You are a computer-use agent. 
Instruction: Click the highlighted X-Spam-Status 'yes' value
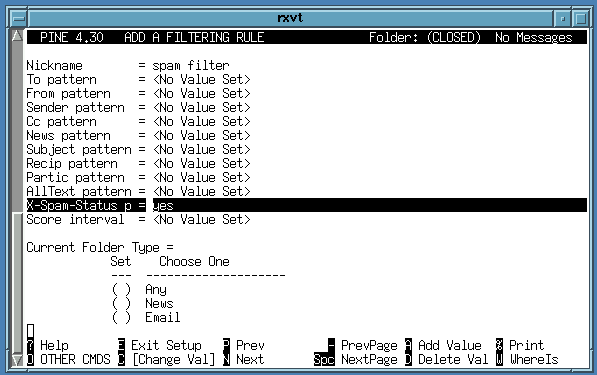pos(163,206)
